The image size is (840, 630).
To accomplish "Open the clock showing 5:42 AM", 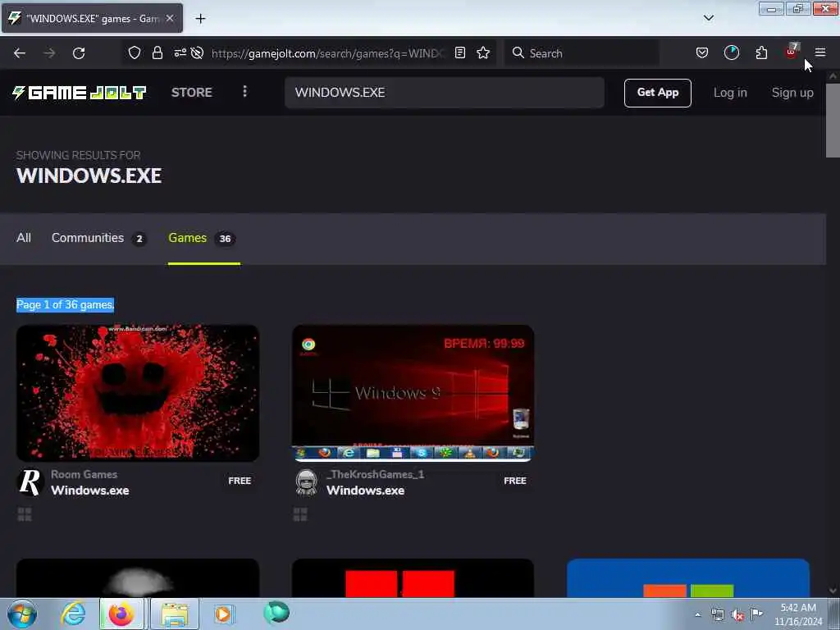I will click(798, 614).
